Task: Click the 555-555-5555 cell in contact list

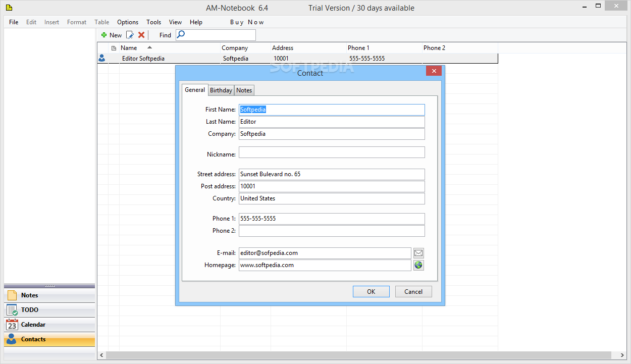Action: coord(384,59)
